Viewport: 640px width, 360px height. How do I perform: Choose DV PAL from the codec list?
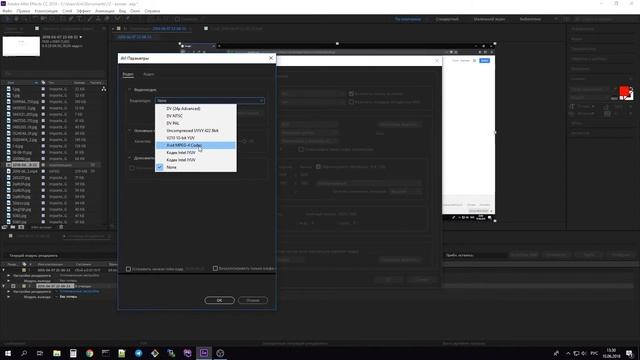click(196, 123)
